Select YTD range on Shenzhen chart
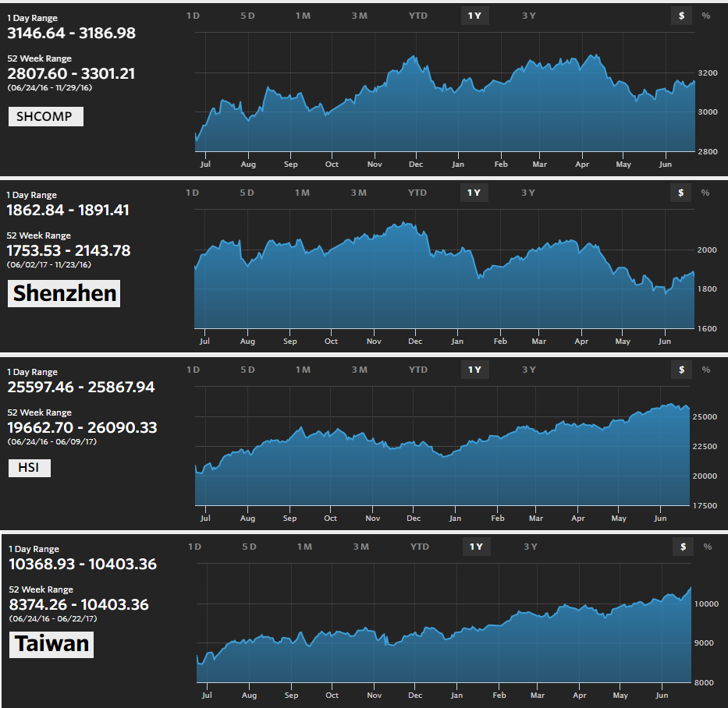This screenshot has width=728, height=708. (x=417, y=193)
